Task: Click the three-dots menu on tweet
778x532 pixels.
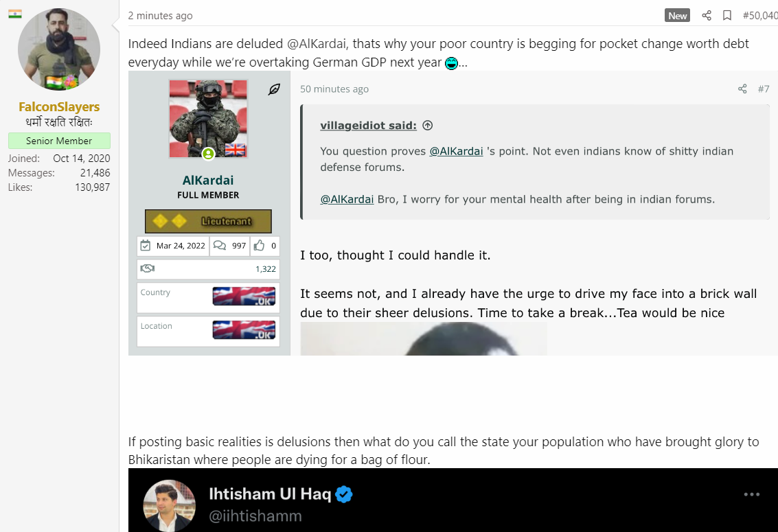Action: tap(752, 494)
